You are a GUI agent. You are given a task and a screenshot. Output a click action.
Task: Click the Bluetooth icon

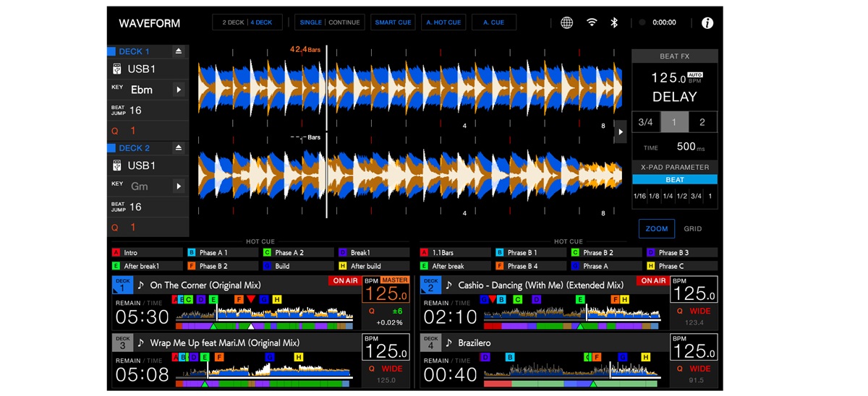click(614, 22)
